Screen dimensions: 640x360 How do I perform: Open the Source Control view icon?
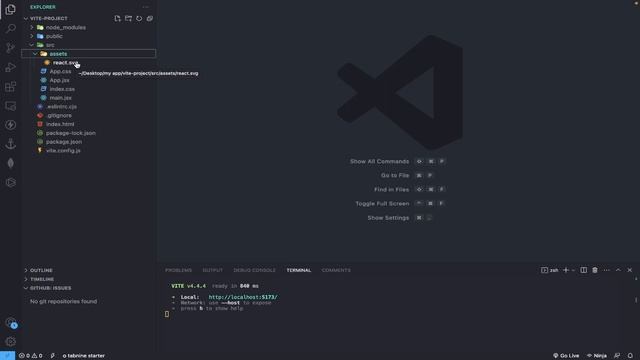pyautogui.click(x=11, y=48)
